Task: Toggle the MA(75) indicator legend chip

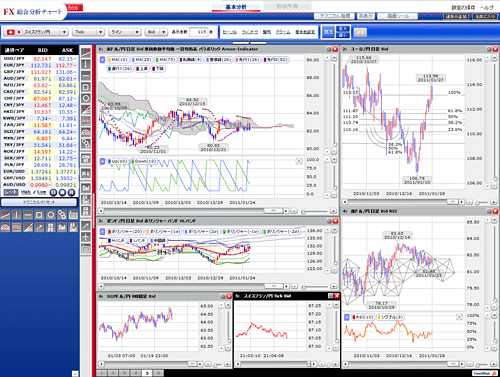Action: 165,60
